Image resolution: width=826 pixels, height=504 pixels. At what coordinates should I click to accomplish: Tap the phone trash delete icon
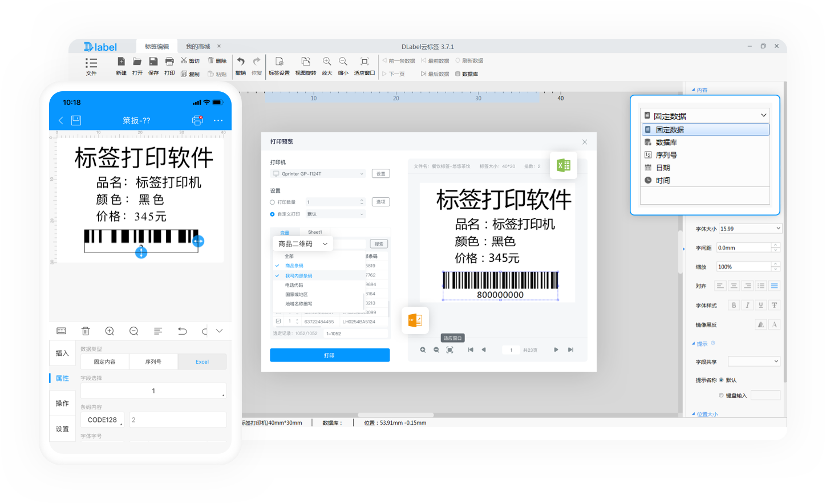[x=86, y=331]
